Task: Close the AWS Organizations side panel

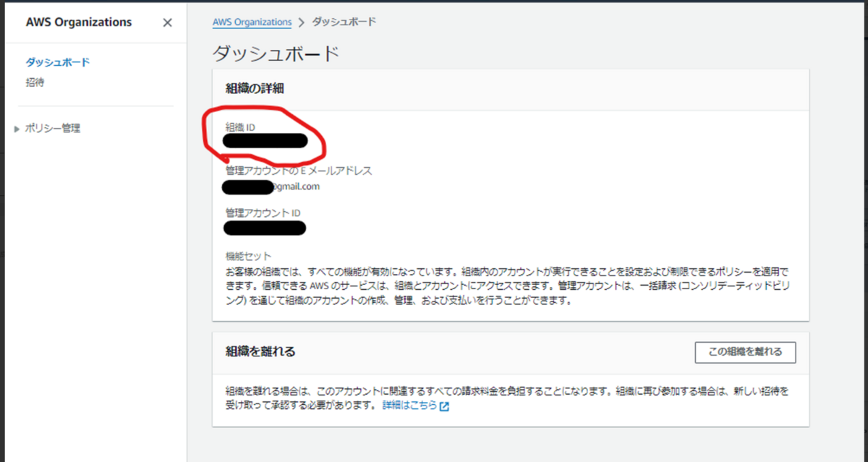Action: (167, 22)
